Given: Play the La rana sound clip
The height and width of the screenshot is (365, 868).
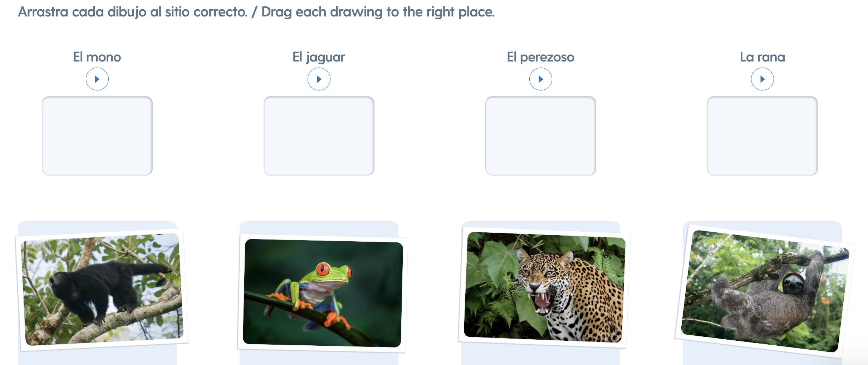Looking at the screenshot, I should [762, 79].
